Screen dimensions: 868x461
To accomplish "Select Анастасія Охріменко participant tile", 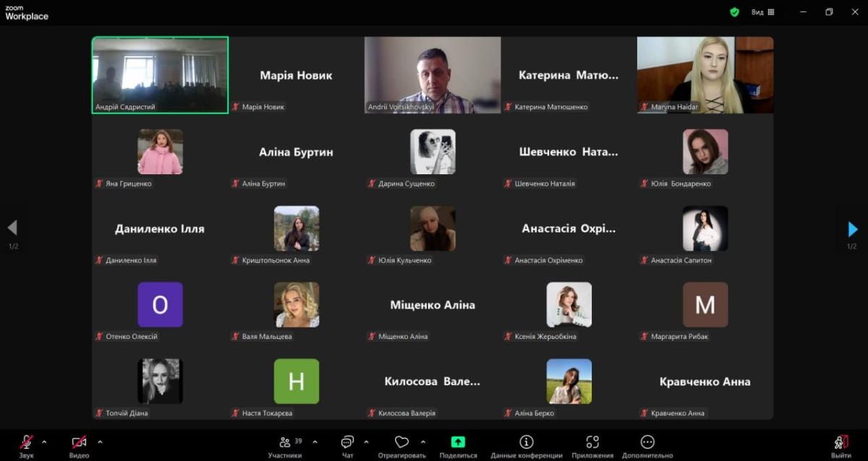I will [569, 228].
